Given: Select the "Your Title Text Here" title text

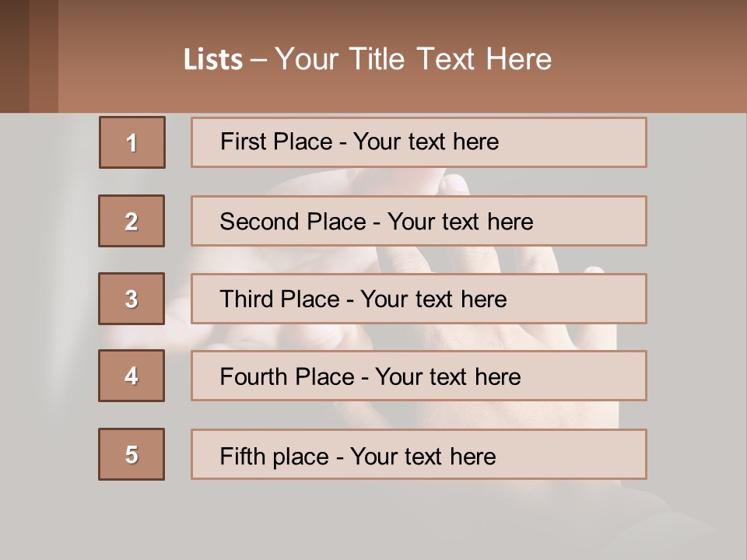Looking at the screenshot, I should [413, 59].
